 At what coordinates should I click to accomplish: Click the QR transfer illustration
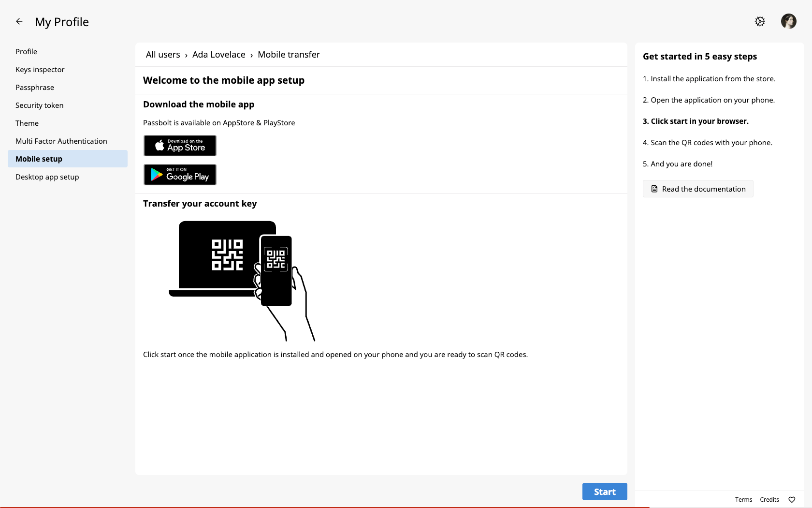pyautogui.click(x=242, y=281)
